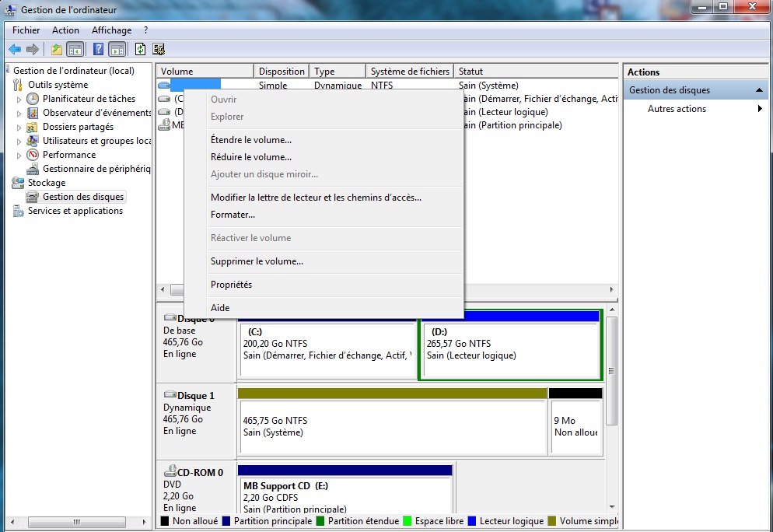
Task: Click the Planificateur de tâches clock icon
Action: coord(33,99)
